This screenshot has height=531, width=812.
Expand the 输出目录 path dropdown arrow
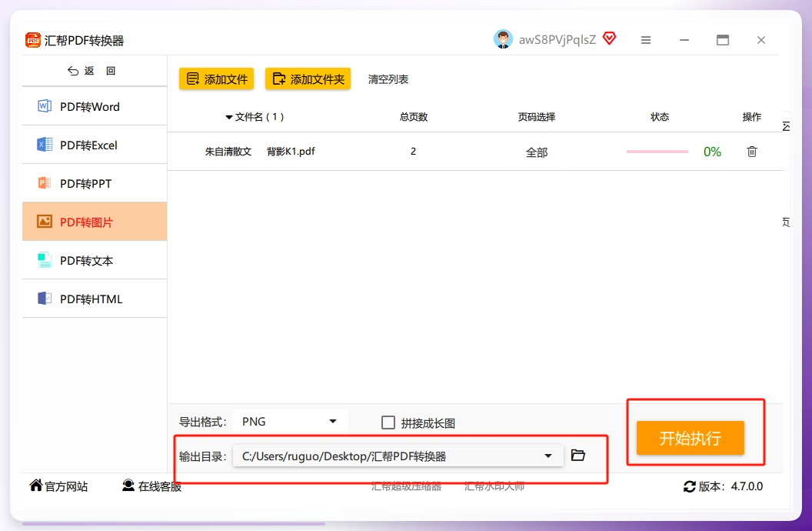[548, 456]
